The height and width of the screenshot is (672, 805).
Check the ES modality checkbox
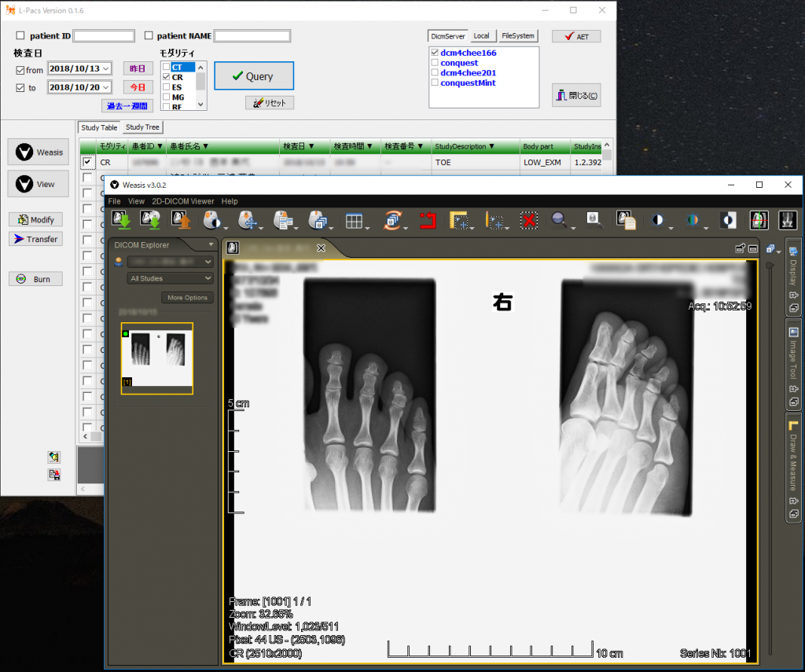[x=166, y=86]
